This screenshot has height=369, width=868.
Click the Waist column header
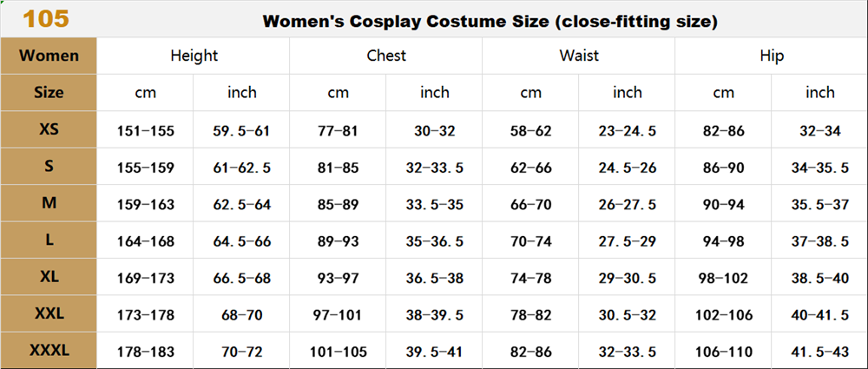tap(578, 56)
